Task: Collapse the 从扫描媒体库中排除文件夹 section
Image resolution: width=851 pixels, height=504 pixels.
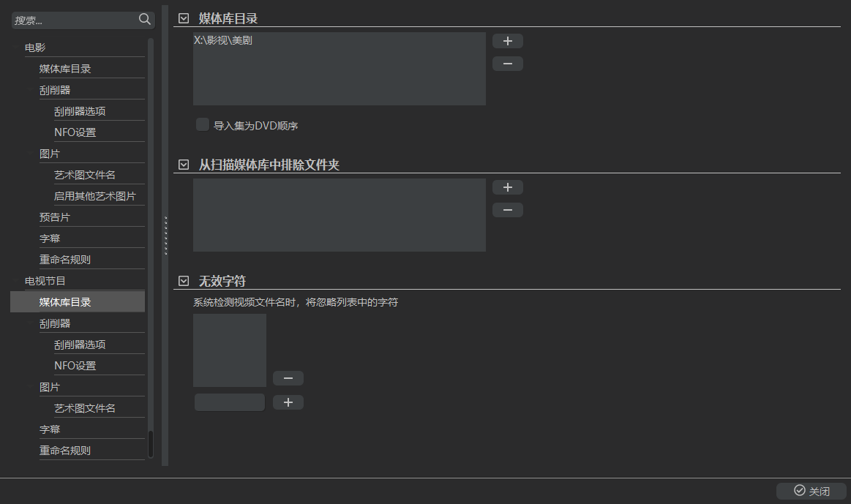Action: click(x=184, y=165)
